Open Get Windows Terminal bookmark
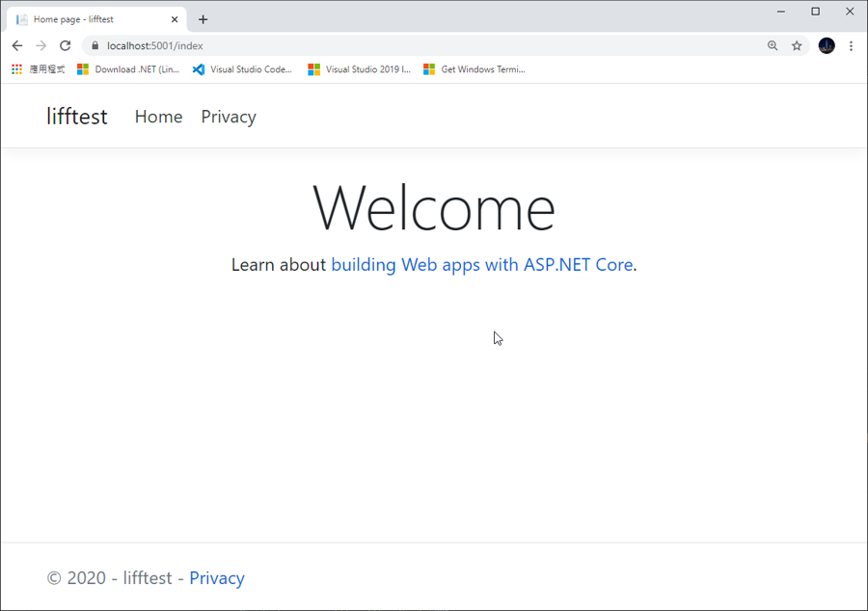This screenshot has height=611, width=868. [474, 69]
